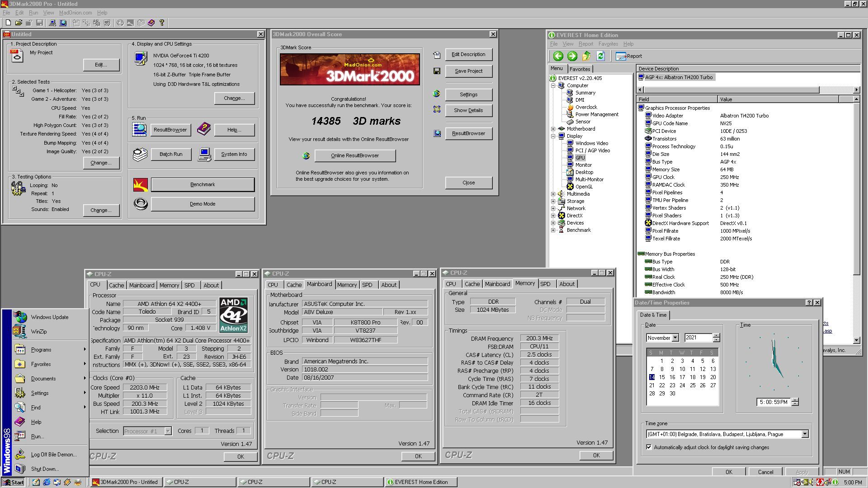Go back in EVEREST with green arrow
868x488 pixels.
coord(558,56)
